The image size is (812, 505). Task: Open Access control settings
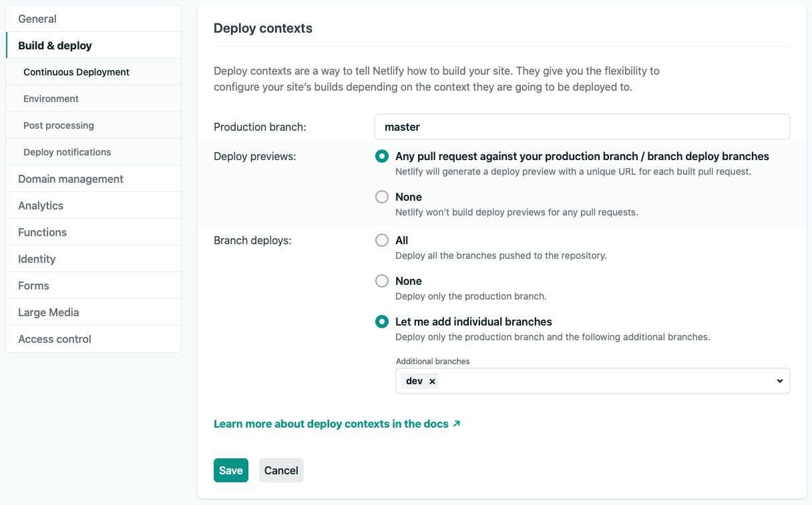[55, 339]
